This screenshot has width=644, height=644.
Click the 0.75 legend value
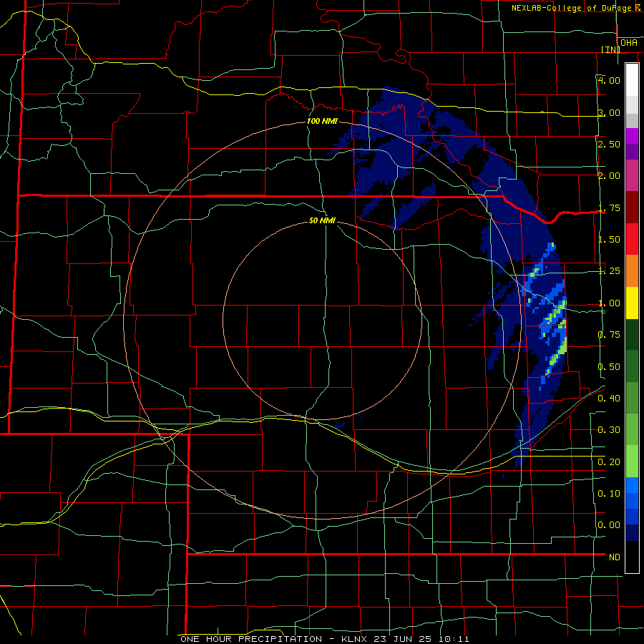pyautogui.click(x=609, y=335)
